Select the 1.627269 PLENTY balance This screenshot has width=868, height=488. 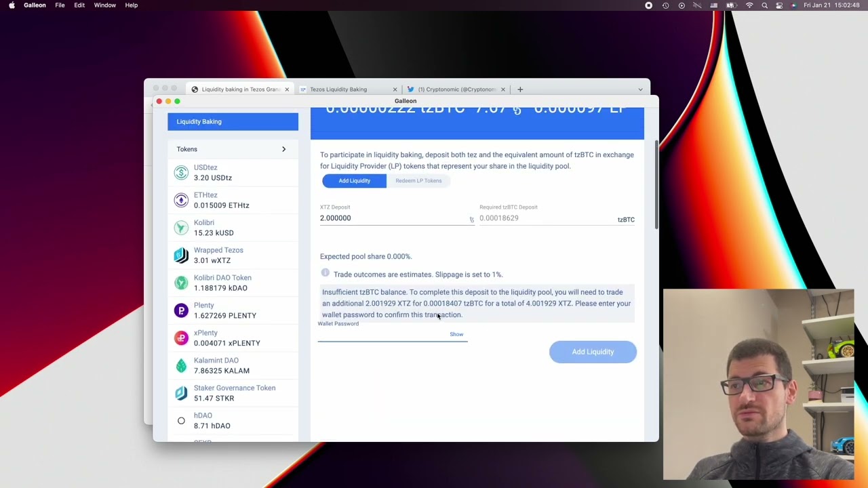[225, 316]
